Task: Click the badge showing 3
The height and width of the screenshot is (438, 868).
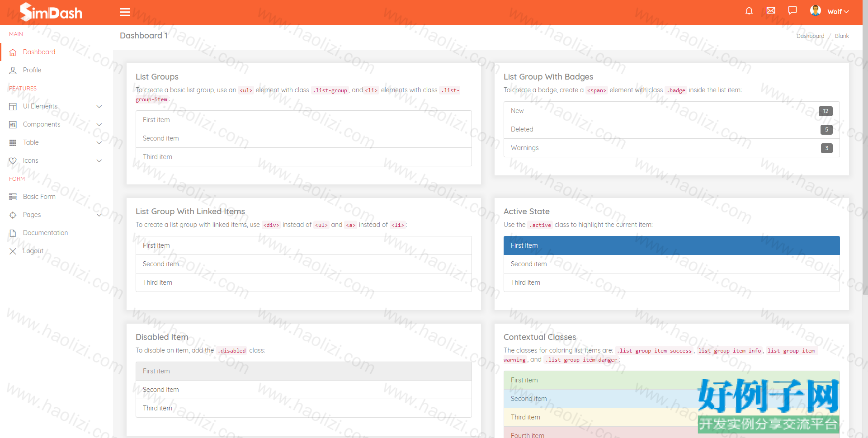Action: [x=826, y=148]
